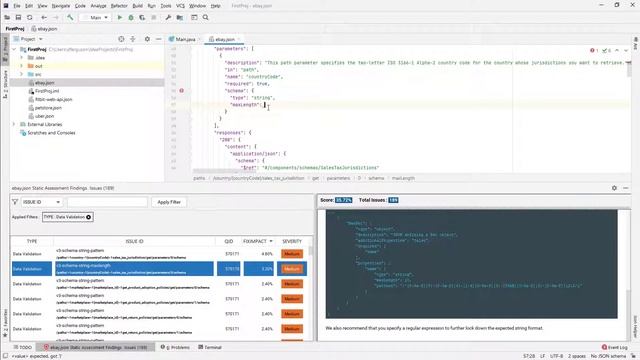This screenshot has height=360, width=640.
Task: Select petstore.json in project tree
Action: pos(48,108)
